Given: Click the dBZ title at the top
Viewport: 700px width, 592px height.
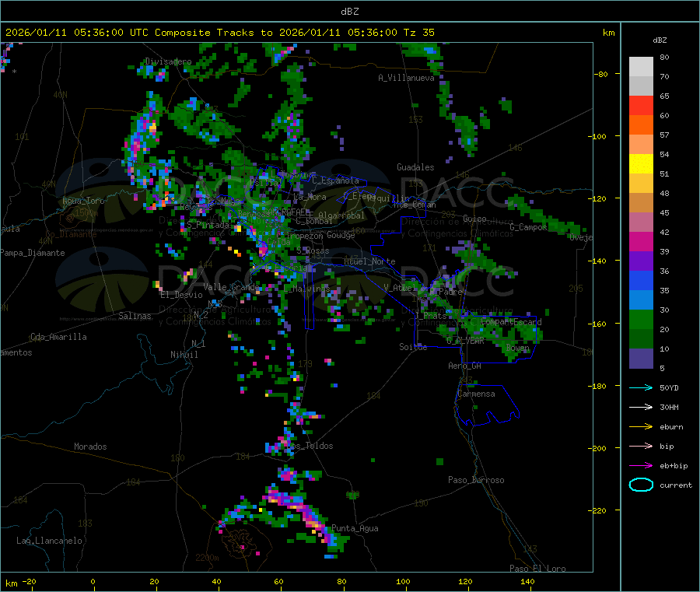Looking at the screenshot, I should coord(349,12).
